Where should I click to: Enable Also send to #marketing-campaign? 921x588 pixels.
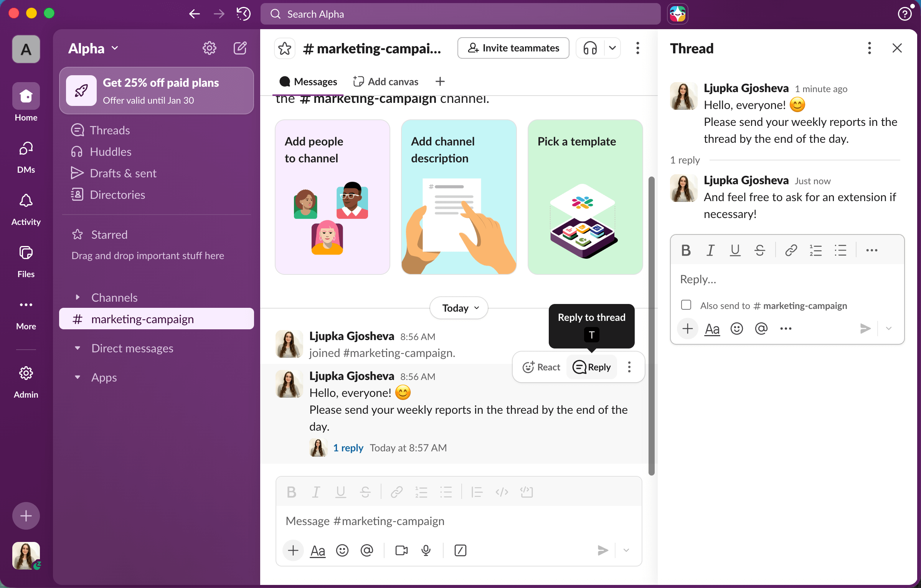pyautogui.click(x=686, y=304)
